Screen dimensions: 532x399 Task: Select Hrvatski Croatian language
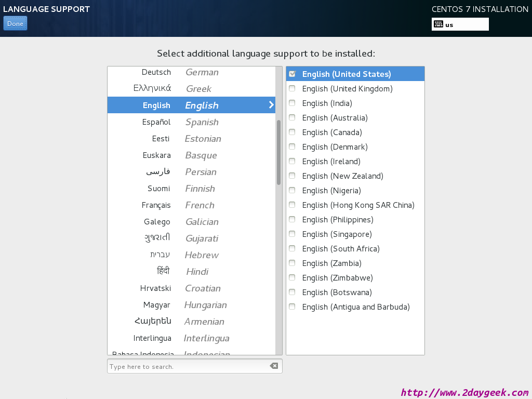[191, 288]
